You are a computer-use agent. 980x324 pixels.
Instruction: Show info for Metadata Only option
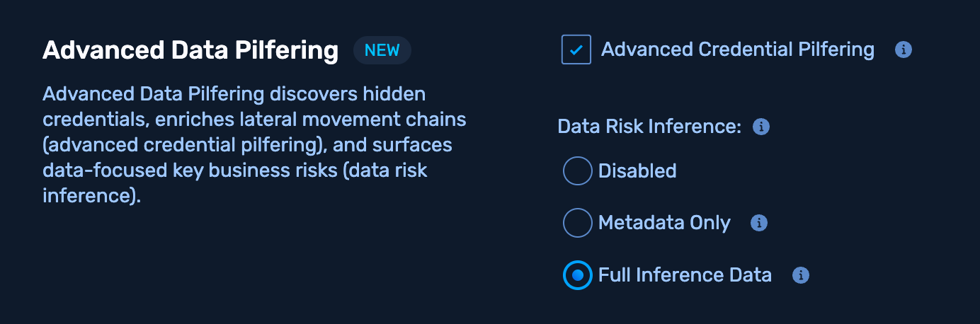click(x=758, y=223)
